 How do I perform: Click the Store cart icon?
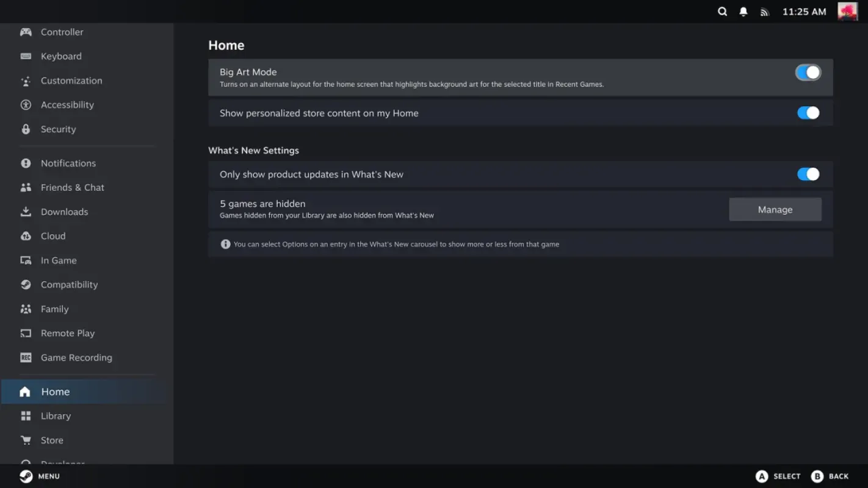(26, 440)
